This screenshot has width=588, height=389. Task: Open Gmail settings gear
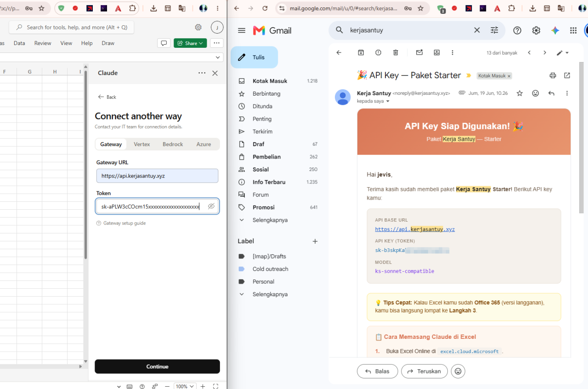coord(536,30)
